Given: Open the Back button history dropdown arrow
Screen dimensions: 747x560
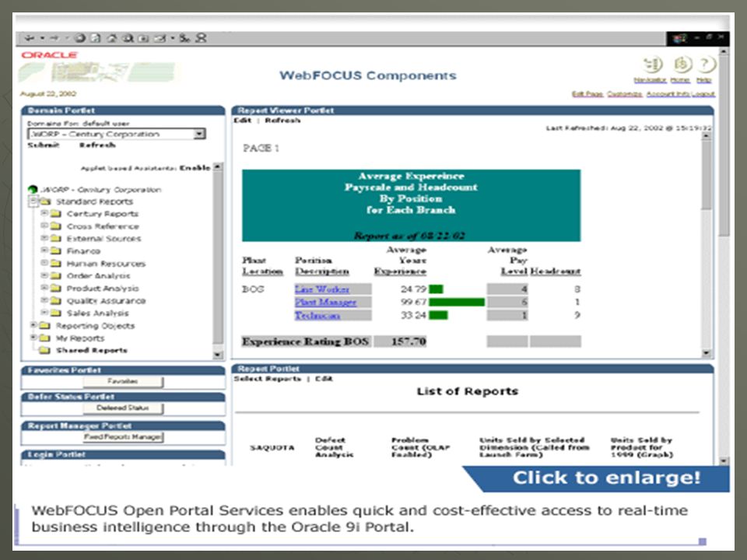Looking at the screenshot, I should click(42, 38).
